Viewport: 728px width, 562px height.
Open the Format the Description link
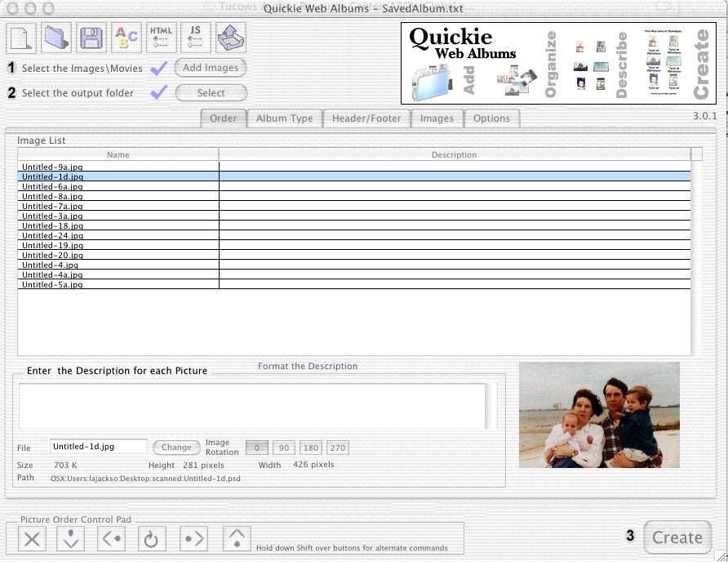click(308, 366)
